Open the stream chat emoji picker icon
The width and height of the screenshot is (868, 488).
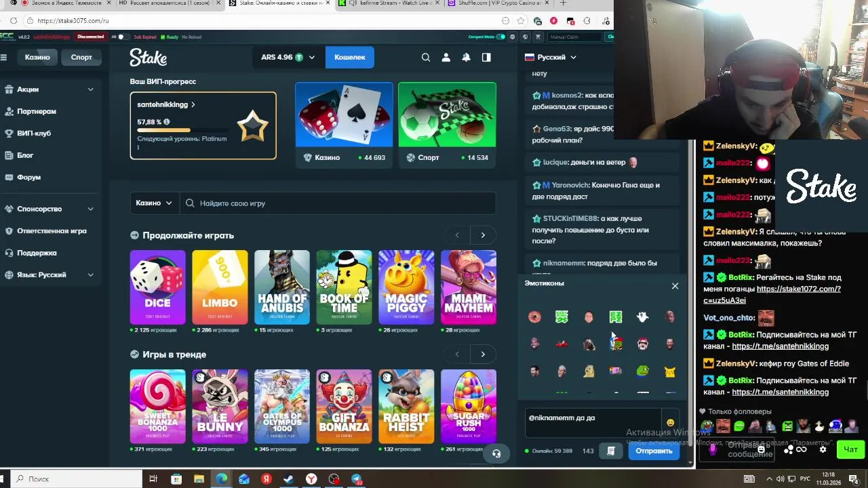[x=761, y=449]
